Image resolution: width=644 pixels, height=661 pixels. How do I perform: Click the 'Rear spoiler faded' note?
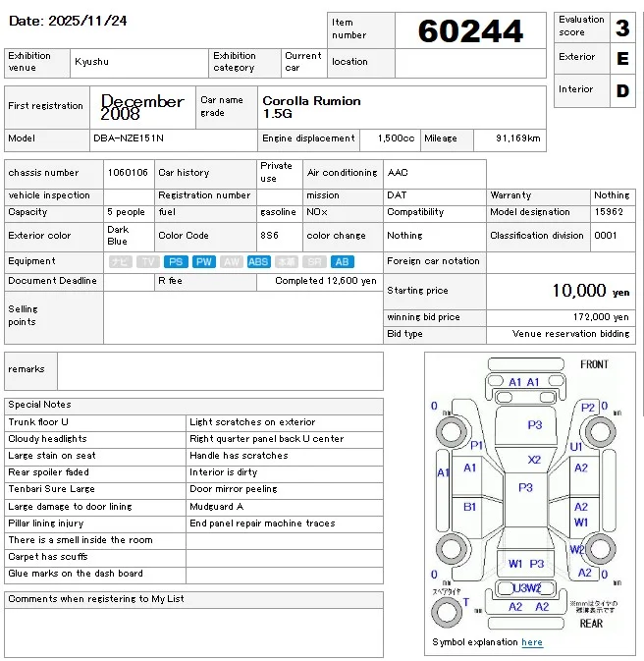tap(48, 472)
